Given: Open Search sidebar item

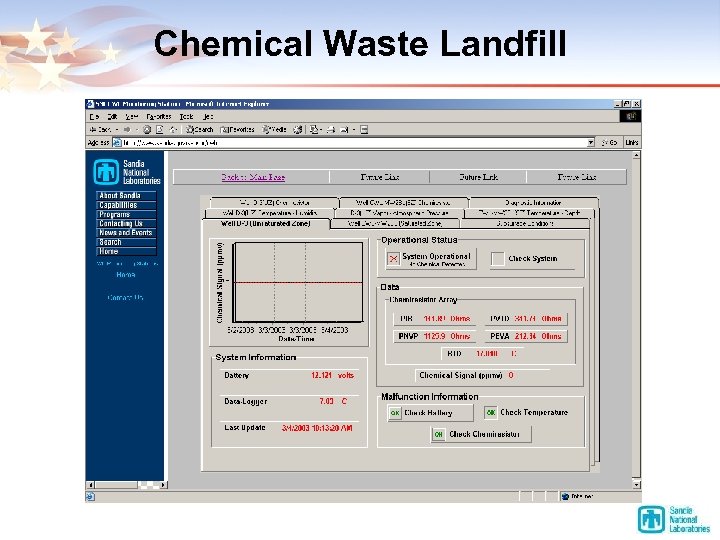Looking at the screenshot, I should click(126, 242).
